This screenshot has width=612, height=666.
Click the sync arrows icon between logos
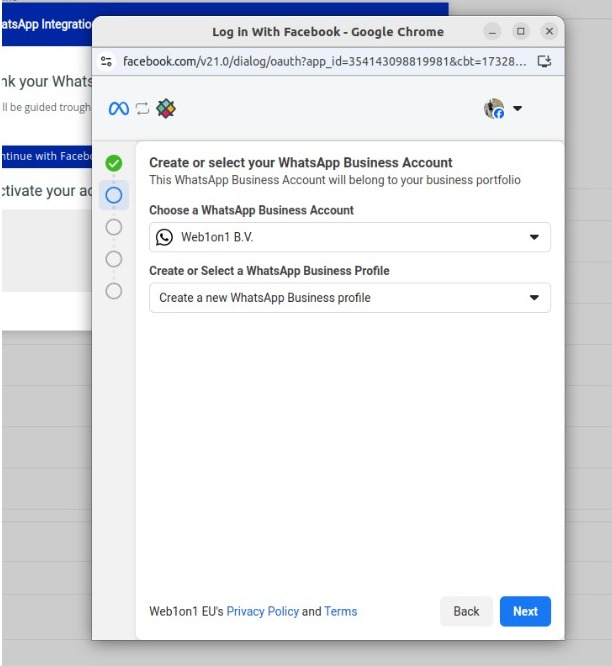pyautogui.click(x=142, y=109)
